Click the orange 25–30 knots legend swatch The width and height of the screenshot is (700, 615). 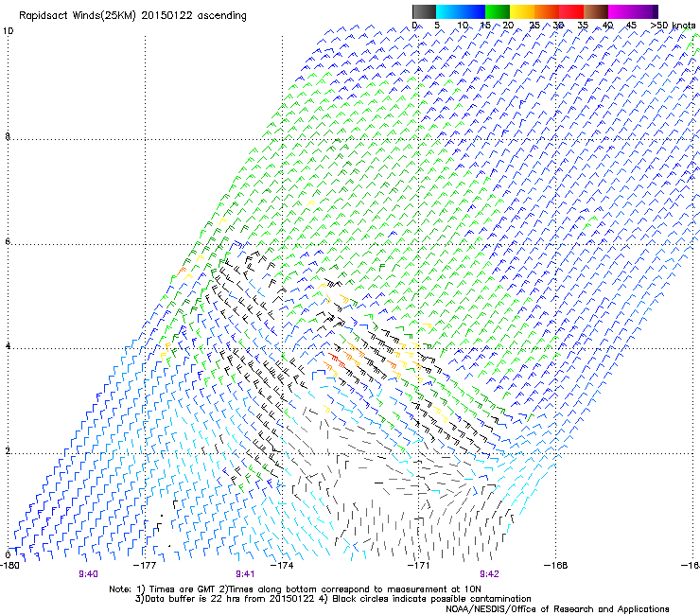point(547,11)
